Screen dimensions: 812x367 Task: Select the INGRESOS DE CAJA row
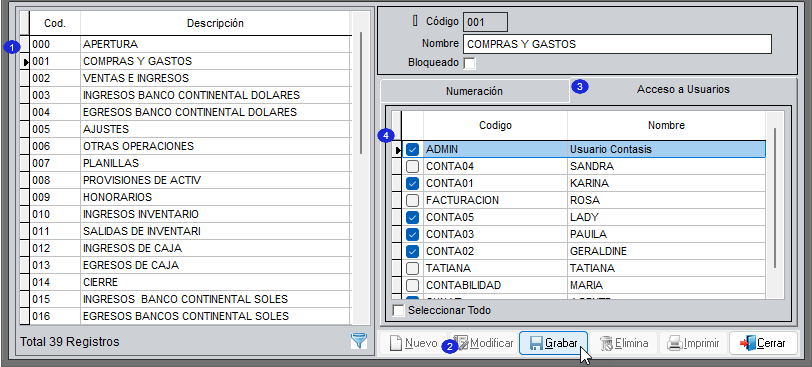tap(190, 248)
